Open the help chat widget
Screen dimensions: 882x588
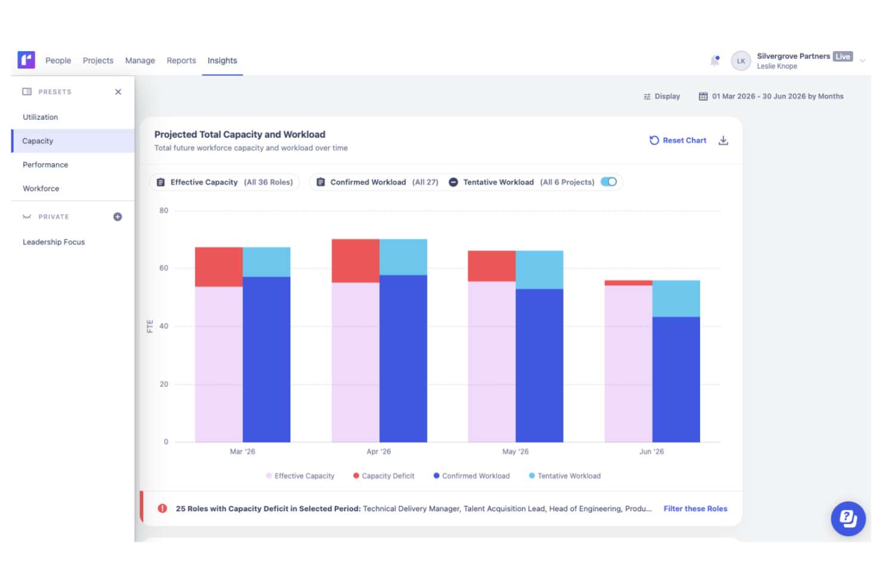847,518
